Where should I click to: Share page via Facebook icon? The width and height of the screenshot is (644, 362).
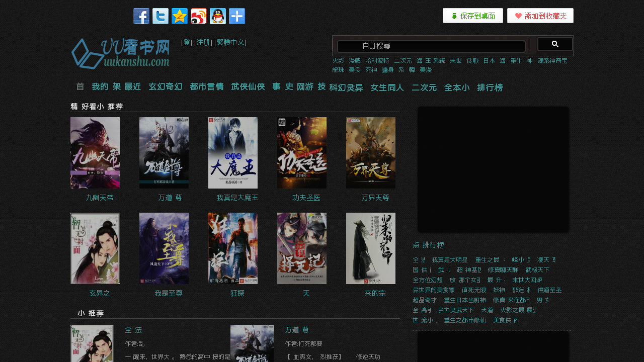141,16
